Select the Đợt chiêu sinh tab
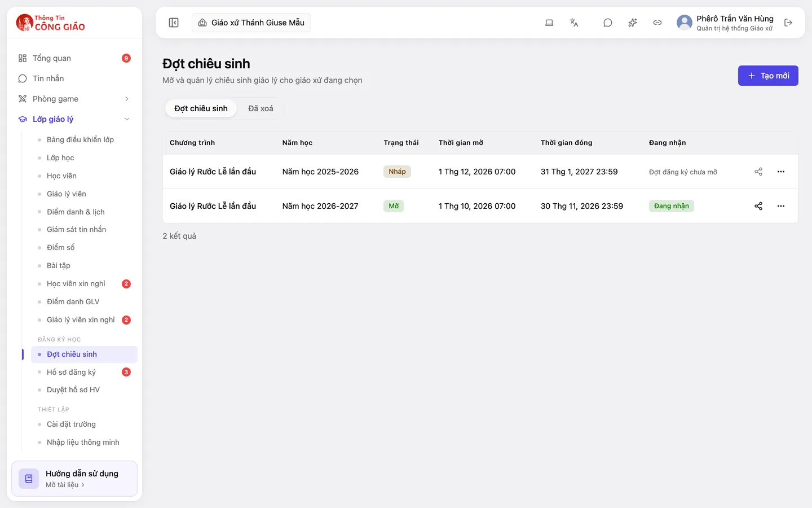The width and height of the screenshot is (812, 508). pyautogui.click(x=201, y=108)
